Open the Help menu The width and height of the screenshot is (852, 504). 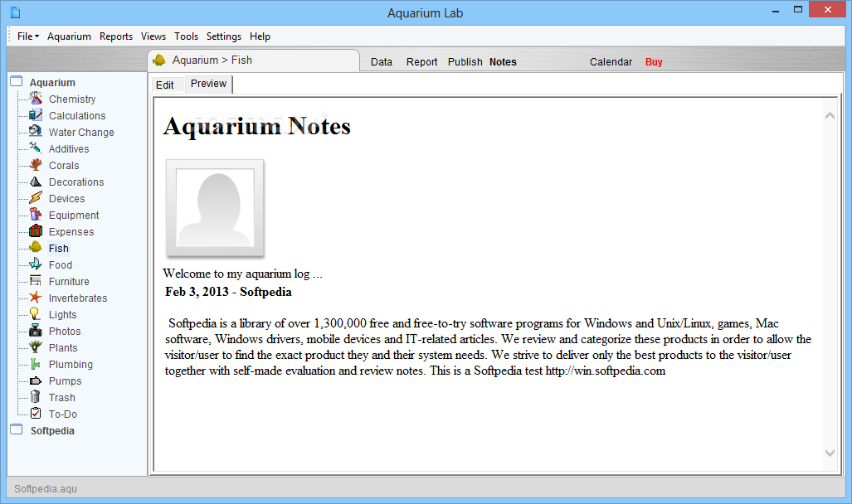(260, 36)
